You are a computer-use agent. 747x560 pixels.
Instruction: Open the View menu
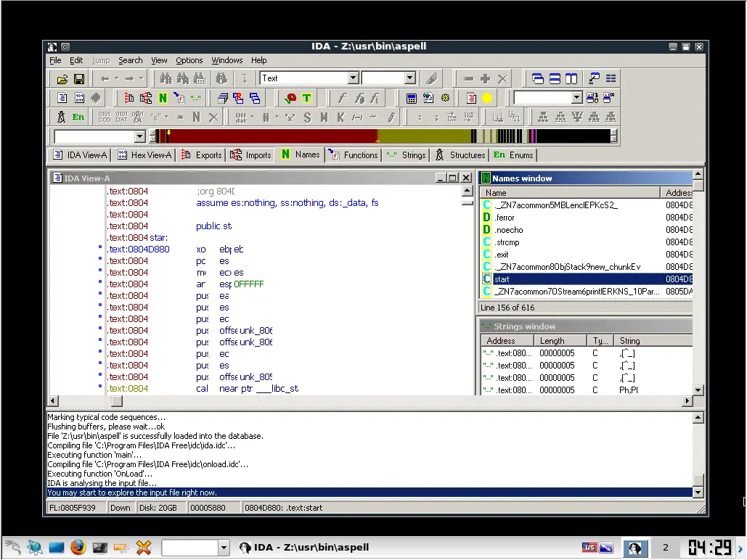159,60
